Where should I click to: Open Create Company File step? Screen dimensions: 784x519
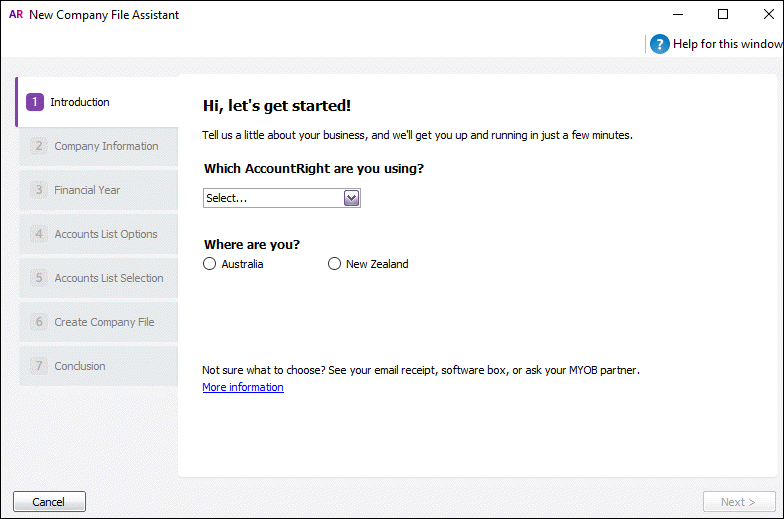[x=104, y=322]
